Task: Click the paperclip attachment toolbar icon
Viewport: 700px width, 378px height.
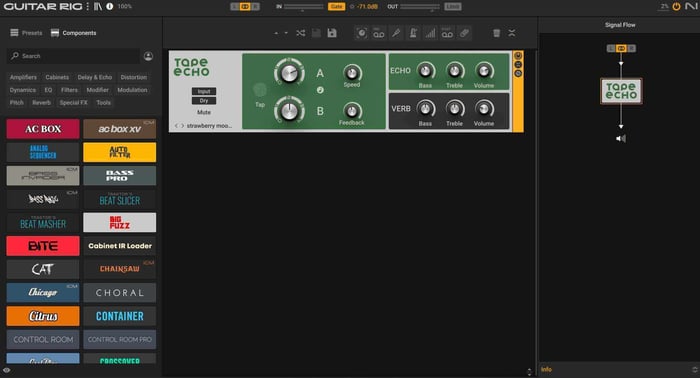Action: (464, 33)
